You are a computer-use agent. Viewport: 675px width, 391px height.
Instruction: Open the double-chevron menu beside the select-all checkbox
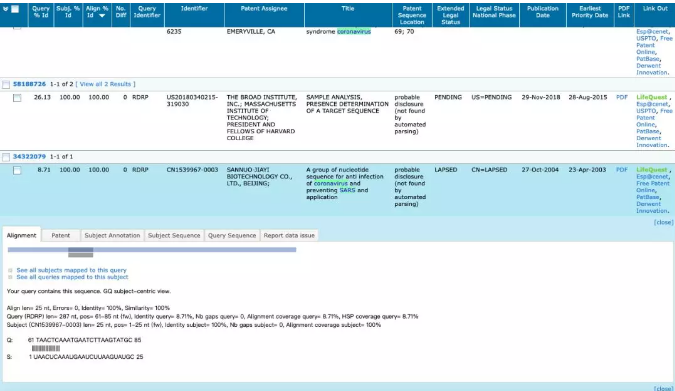pyautogui.click(x=5, y=9)
